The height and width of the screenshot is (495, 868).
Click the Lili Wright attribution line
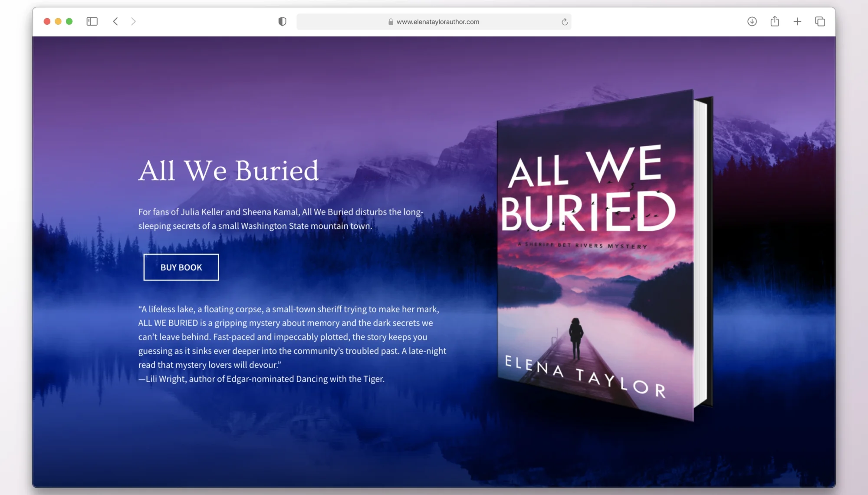(261, 379)
